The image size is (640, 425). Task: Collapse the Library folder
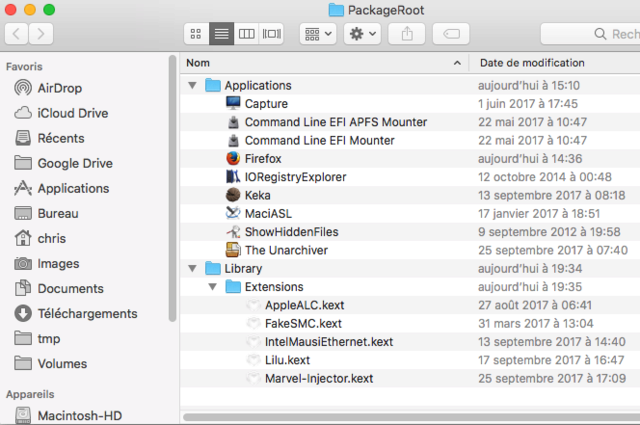click(192, 269)
